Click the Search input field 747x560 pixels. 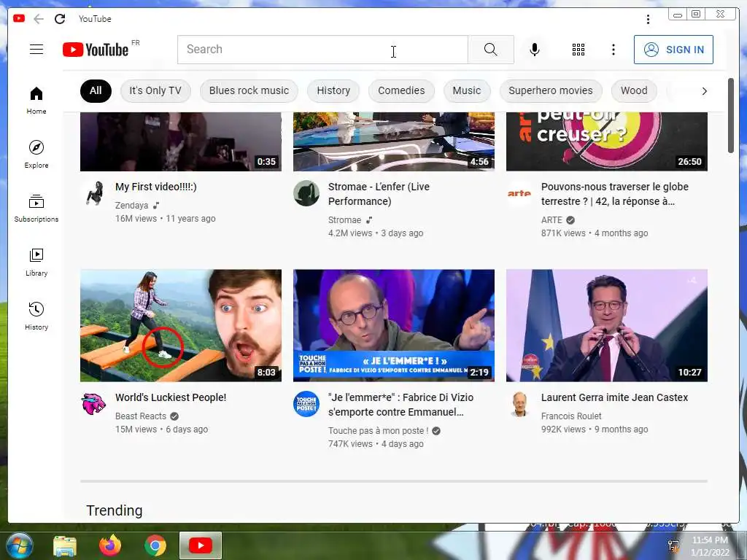pos(322,50)
